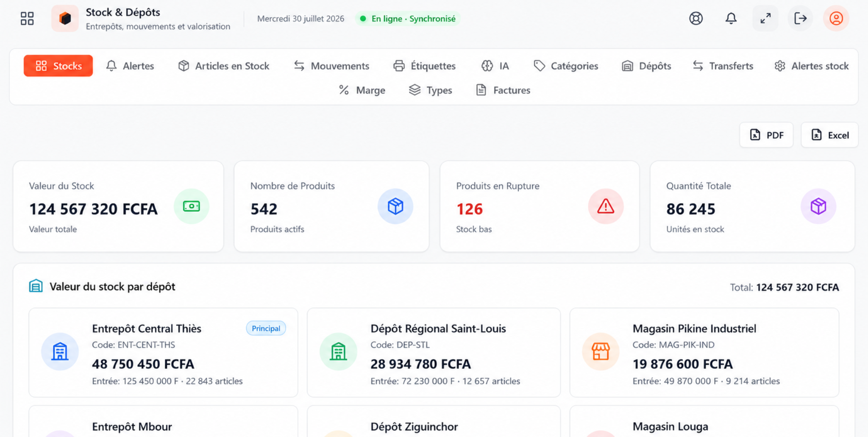Image resolution: width=868 pixels, height=437 pixels.
Task: Go to the Mouvements tab
Action: 331,66
